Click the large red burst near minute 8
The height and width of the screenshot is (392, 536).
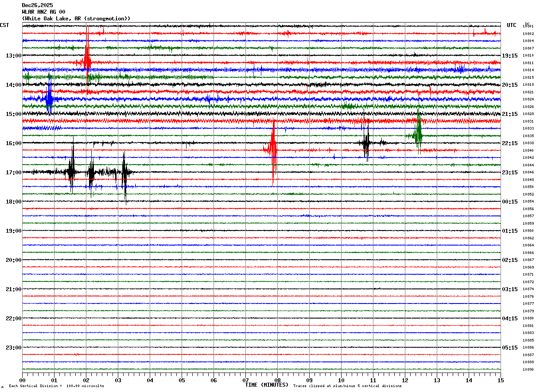tap(273, 150)
